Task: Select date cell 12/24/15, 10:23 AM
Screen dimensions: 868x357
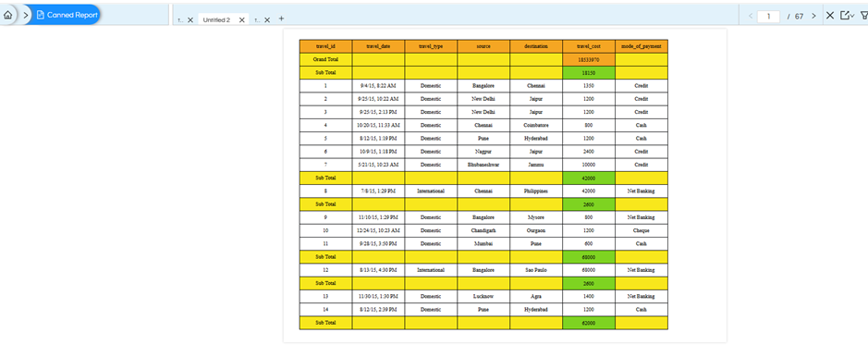Action: click(x=378, y=230)
